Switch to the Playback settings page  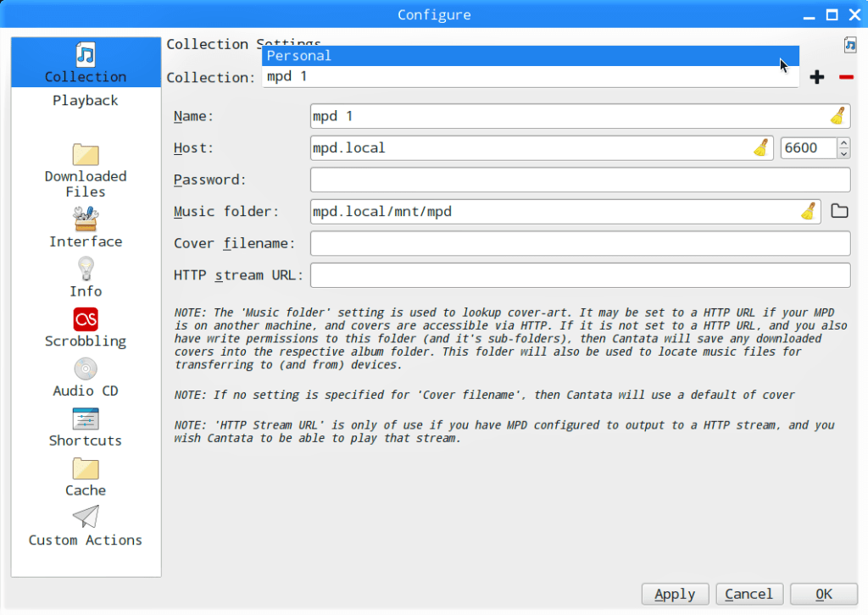(86, 101)
